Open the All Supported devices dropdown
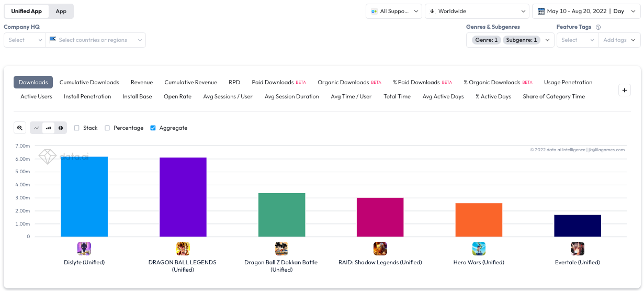This screenshot has width=644, height=291. (394, 11)
